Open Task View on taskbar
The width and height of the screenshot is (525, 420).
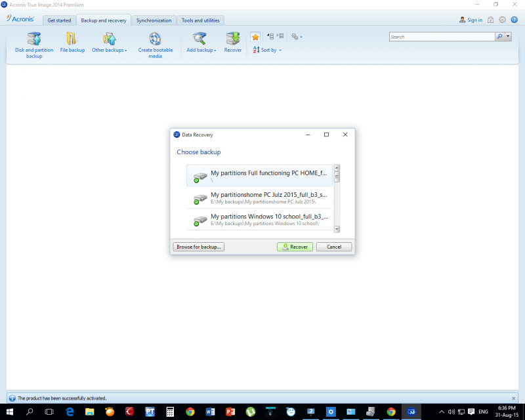(x=49, y=411)
